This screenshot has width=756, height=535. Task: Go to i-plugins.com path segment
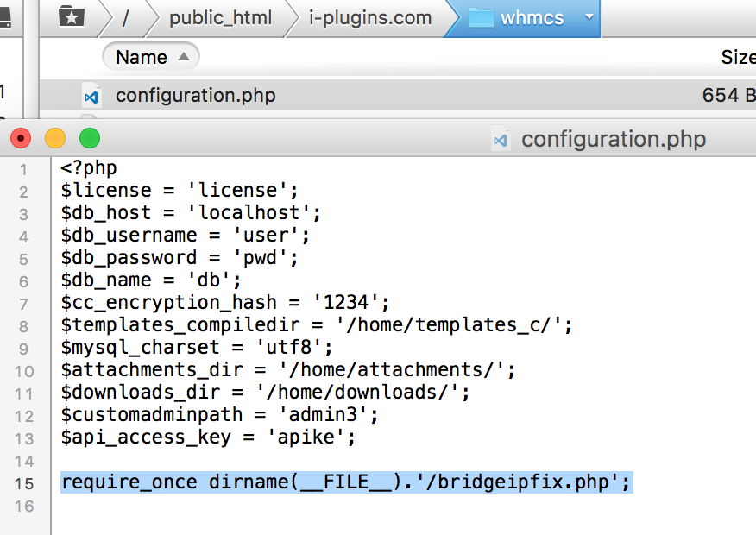coord(370,18)
